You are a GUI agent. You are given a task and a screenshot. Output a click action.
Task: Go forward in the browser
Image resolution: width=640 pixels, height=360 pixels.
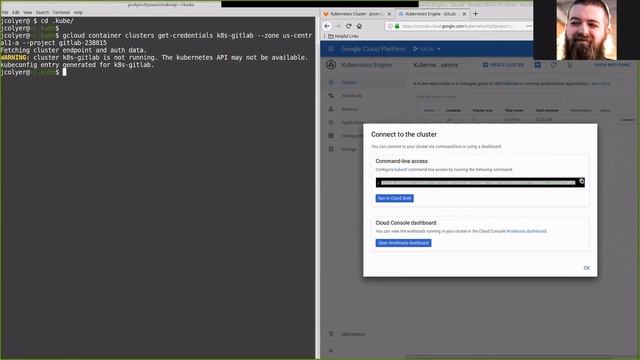(x=338, y=26)
